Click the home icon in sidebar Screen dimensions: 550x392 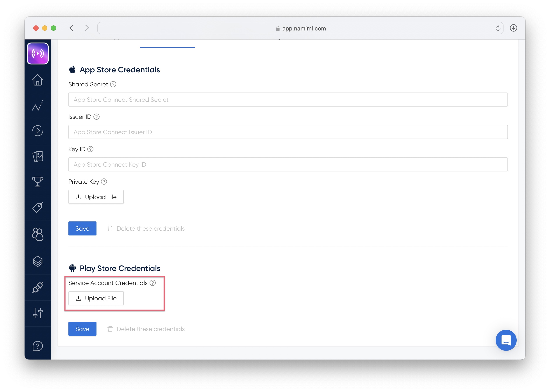38,80
